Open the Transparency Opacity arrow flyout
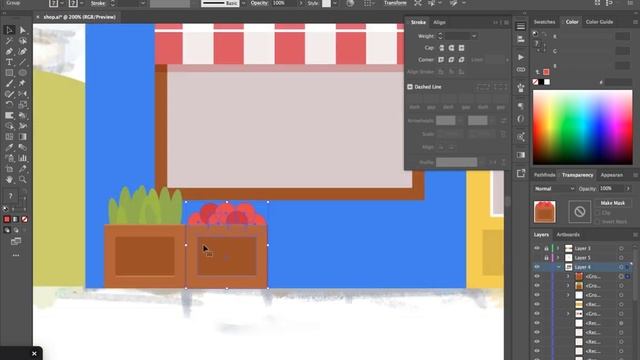The width and height of the screenshot is (640, 360). click(x=628, y=189)
